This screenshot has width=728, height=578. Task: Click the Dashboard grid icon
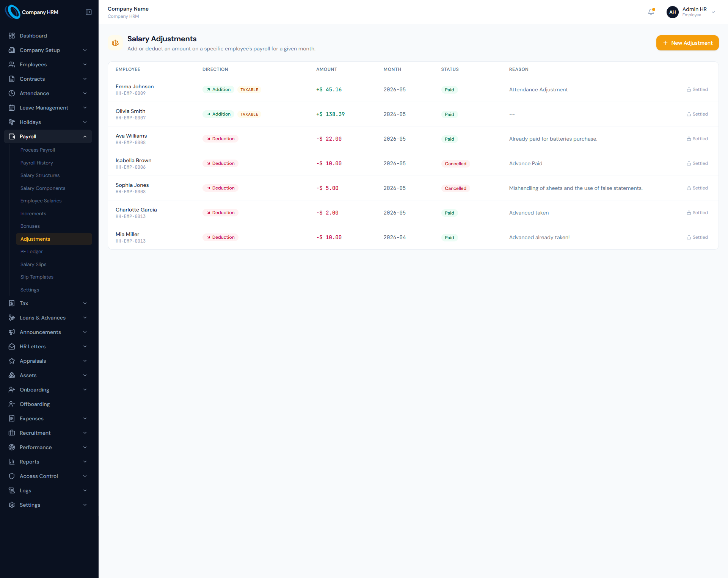[x=12, y=36]
